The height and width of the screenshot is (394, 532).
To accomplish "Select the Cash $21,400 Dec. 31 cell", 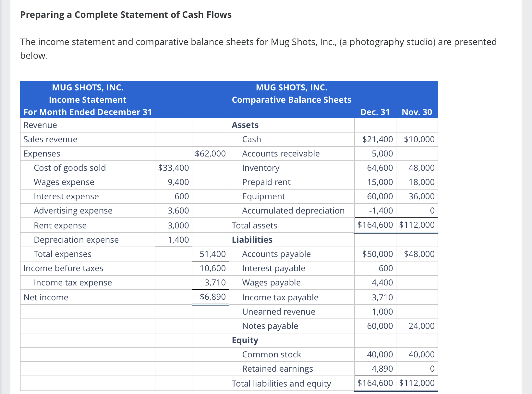I will [x=377, y=139].
